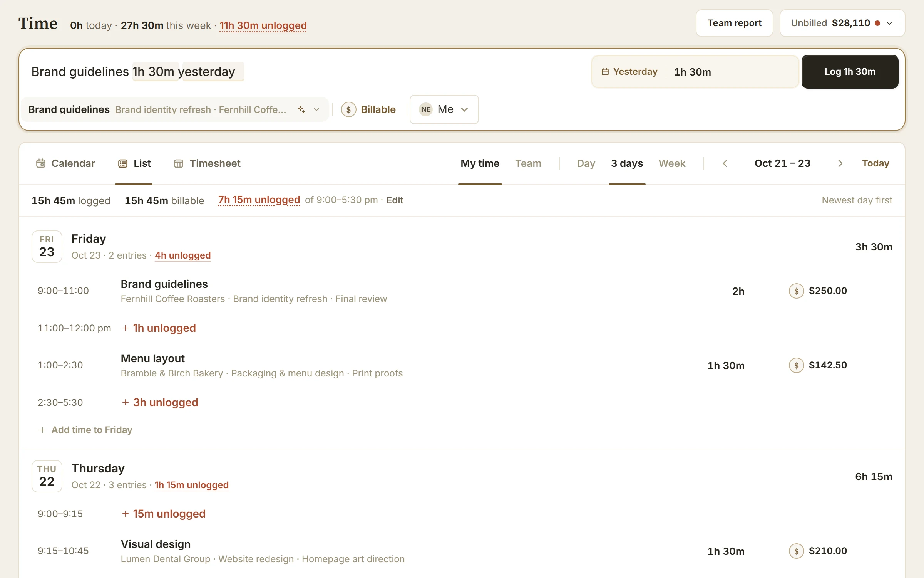Open the Timesheet tab
Image resolution: width=924 pixels, height=578 pixels.
(207, 163)
